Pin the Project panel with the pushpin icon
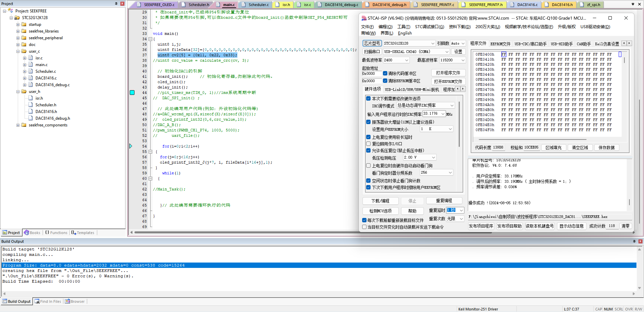 click(x=116, y=4)
